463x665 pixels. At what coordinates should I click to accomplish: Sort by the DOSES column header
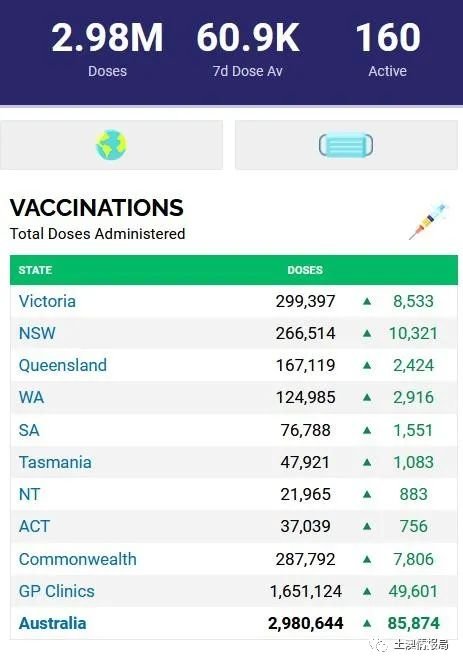pyautogui.click(x=305, y=270)
